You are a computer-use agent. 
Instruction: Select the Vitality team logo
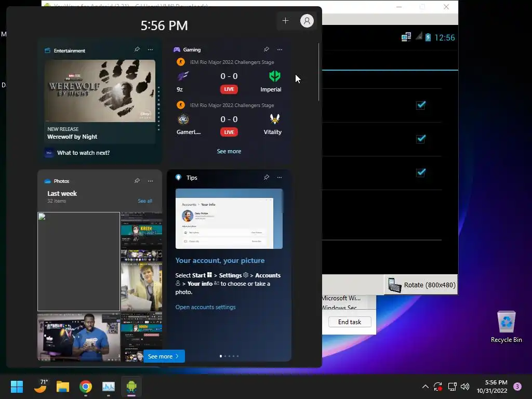(x=274, y=119)
